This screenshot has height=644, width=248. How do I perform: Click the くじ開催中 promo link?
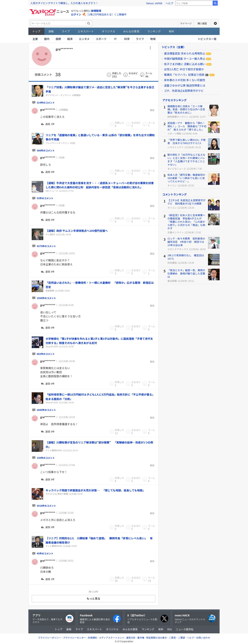pyautogui.click(x=106, y=14)
